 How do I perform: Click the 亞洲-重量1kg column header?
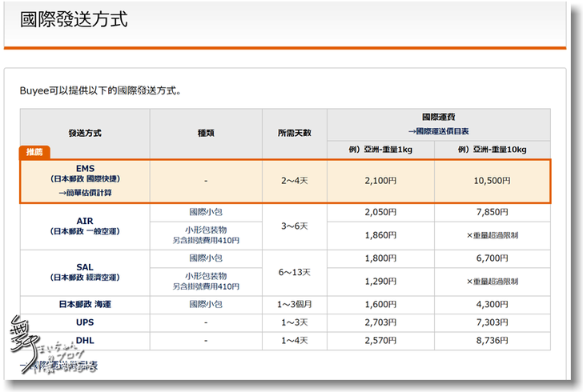[x=380, y=150]
